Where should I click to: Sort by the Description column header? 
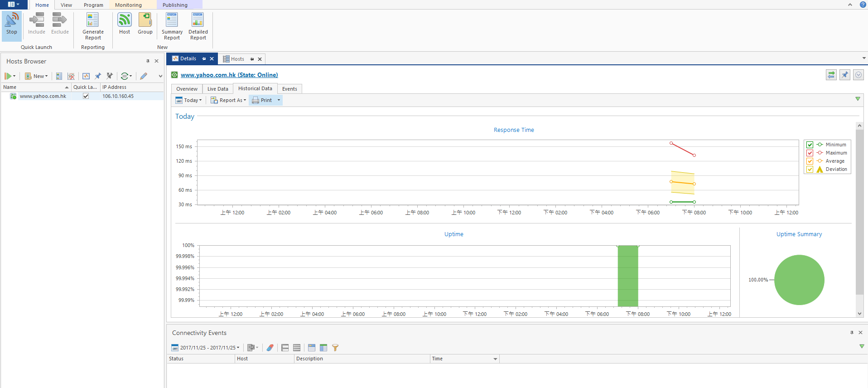(x=362, y=359)
